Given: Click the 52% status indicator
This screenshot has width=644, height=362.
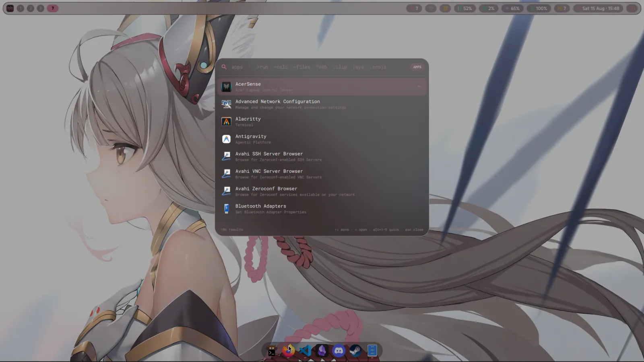Looking at the screenshot, I should (x=465, y=8).
